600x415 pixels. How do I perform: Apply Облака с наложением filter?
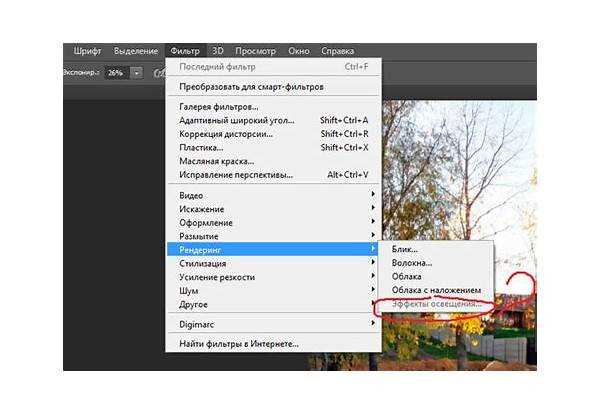pyautogui.click(x=435, y=290)
